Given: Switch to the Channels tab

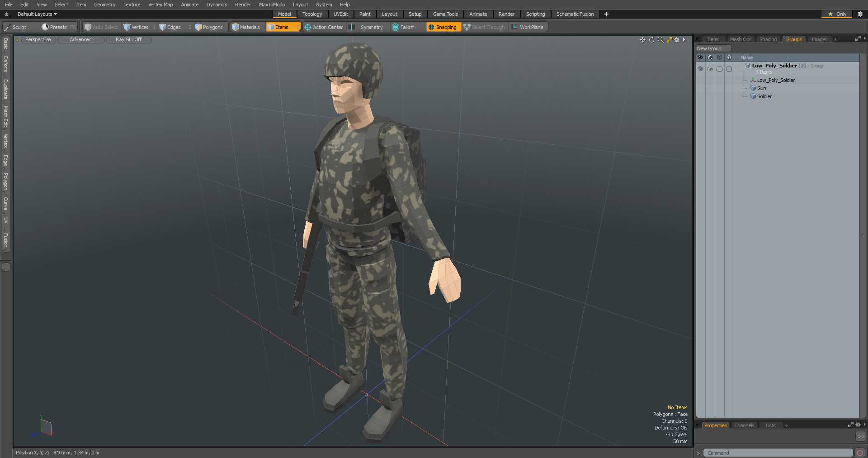Looking at the screenshot, I should coord(744,425).
